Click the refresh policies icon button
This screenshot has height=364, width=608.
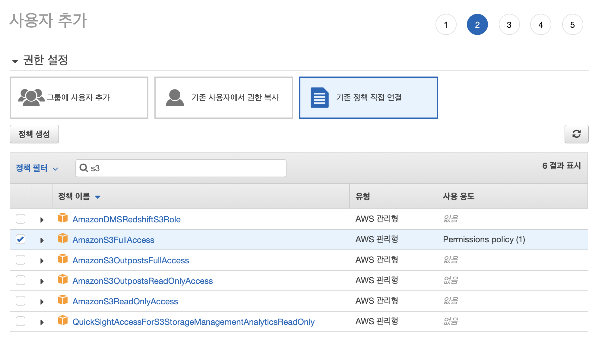click(x=576, y=134)
